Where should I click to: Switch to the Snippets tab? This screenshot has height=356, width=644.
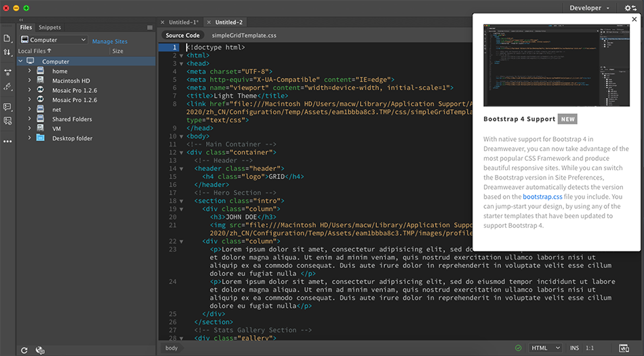tap(49, 27)
